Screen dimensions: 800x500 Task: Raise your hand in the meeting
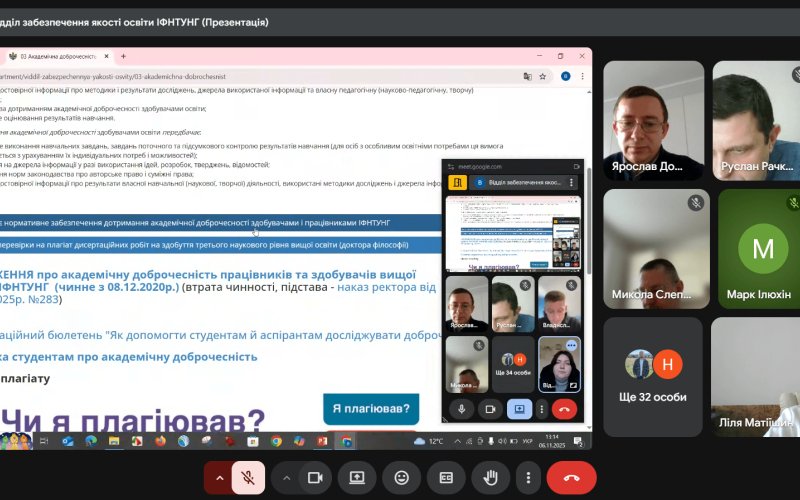[x=491, y=478]
